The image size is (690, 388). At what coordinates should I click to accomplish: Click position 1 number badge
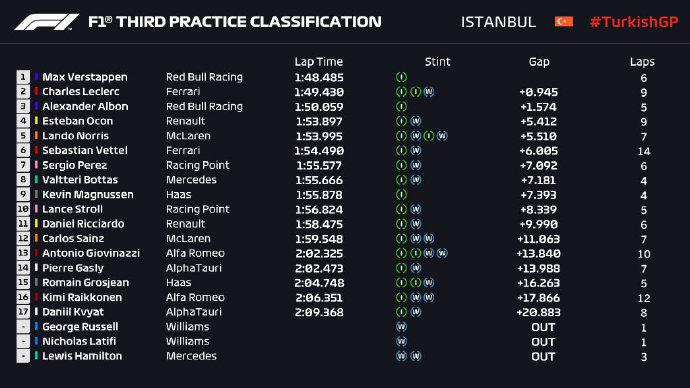(x=23, y=77)
